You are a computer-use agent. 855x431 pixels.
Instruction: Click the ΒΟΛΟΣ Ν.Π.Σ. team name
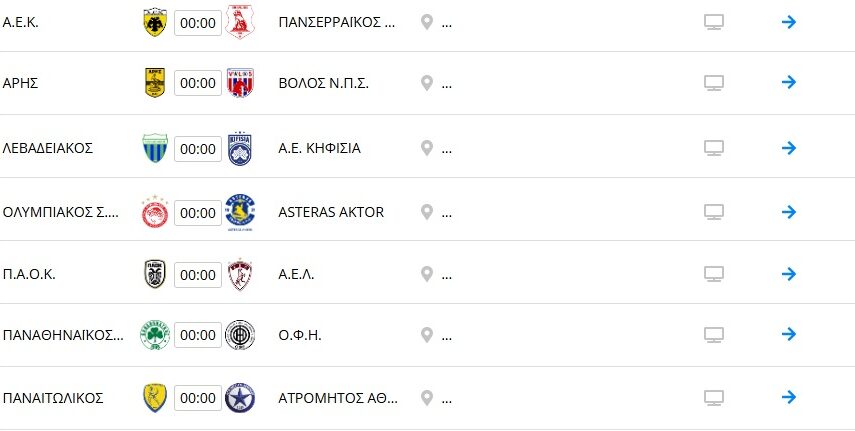tap(324, 84)
